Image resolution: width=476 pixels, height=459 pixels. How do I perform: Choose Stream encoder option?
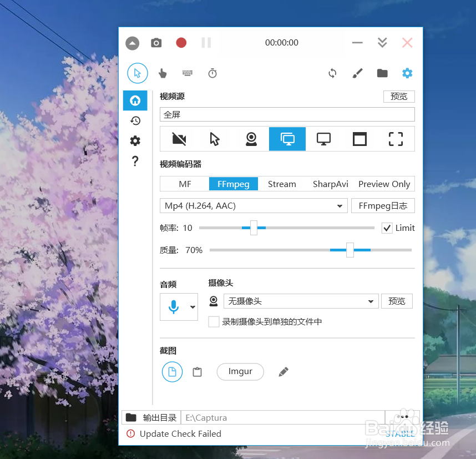click(x=282, y=184)
